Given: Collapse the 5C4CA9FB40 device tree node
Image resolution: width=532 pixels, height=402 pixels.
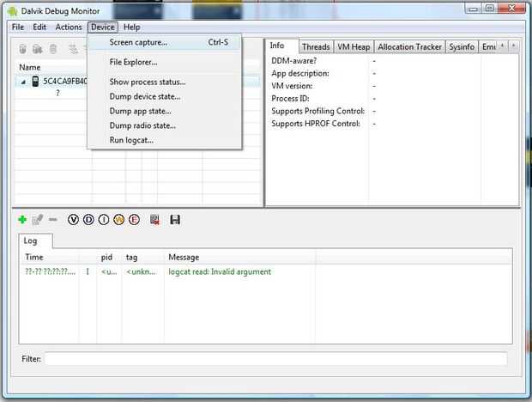Looking at the screenshot, I should pyautogui.click(x=23, y=82).
